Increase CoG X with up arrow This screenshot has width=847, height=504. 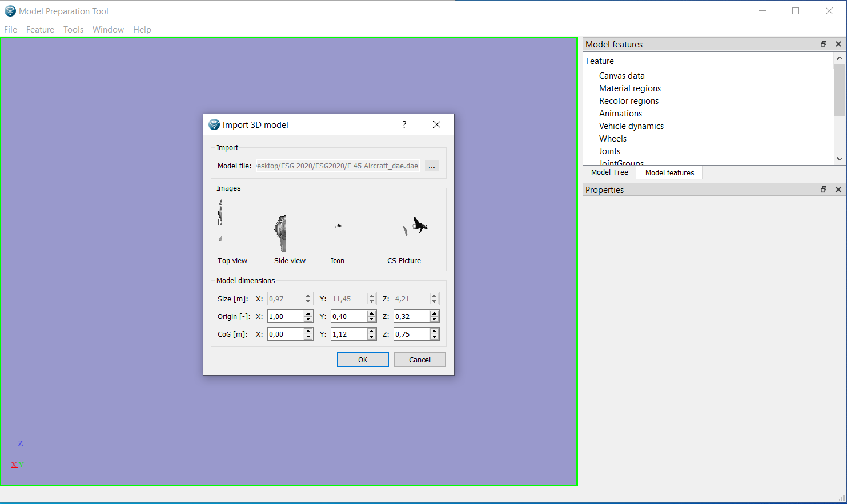click(308, 331)
